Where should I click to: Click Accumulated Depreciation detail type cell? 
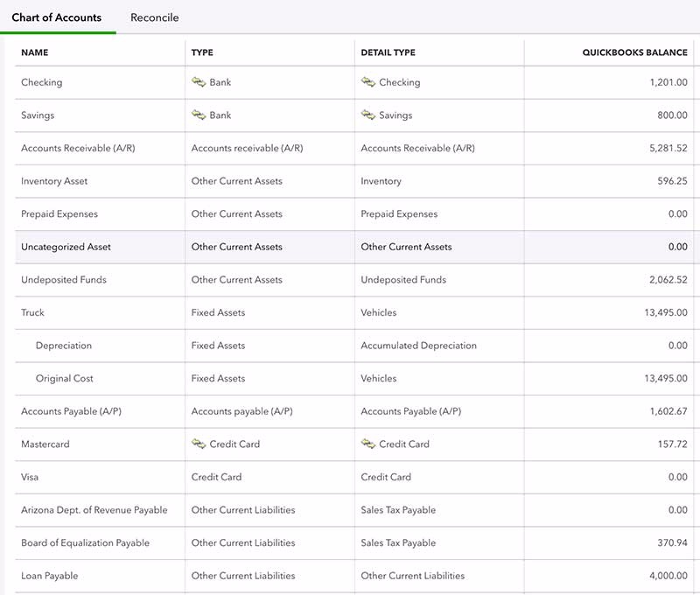[x=419, y=346]
